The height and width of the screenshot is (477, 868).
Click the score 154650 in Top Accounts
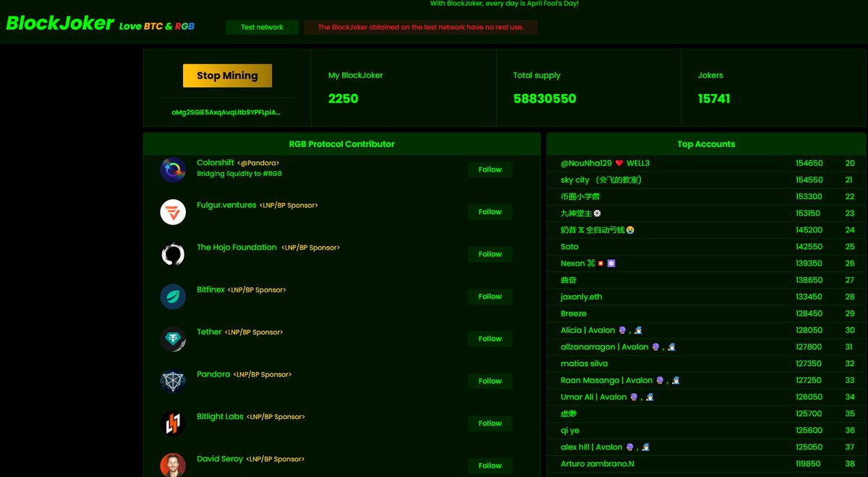coord(809,164)
